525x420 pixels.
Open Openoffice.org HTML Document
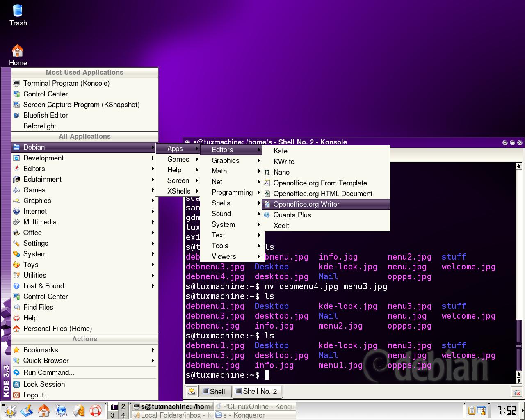tap(326, 194)
